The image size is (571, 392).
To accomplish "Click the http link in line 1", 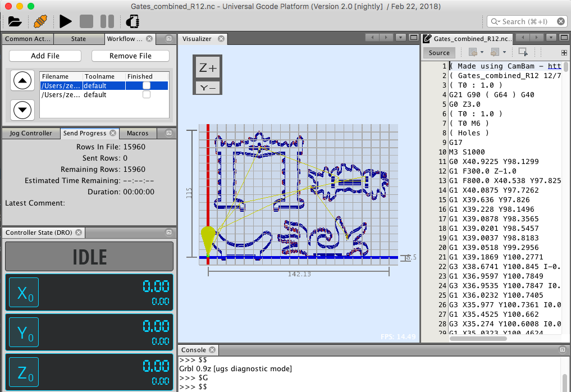I will (x=554, y=66).
